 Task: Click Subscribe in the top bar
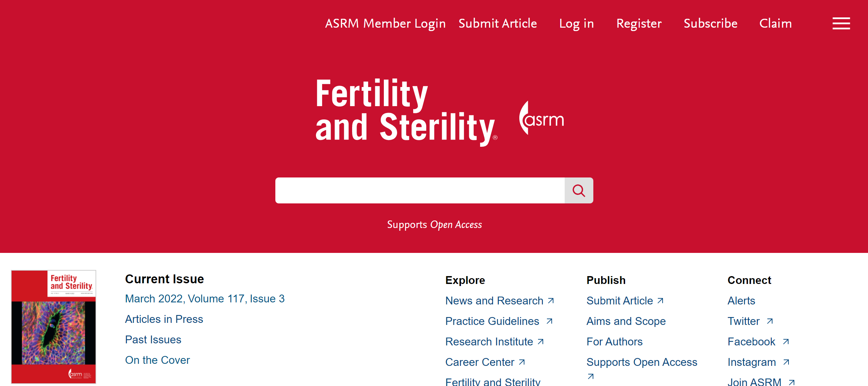[711, 24]
